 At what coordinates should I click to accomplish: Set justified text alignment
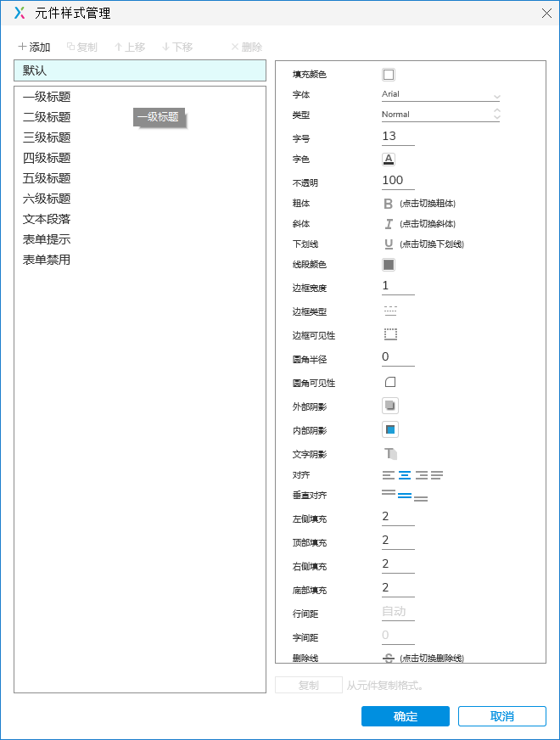pyautogui.click(x=437, y=475)
